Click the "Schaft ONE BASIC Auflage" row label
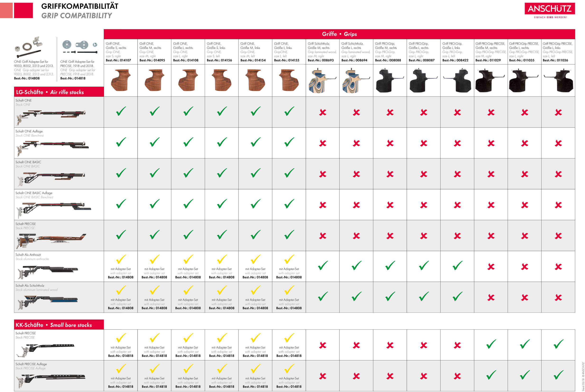585x392 pixels. pos(34,193)
